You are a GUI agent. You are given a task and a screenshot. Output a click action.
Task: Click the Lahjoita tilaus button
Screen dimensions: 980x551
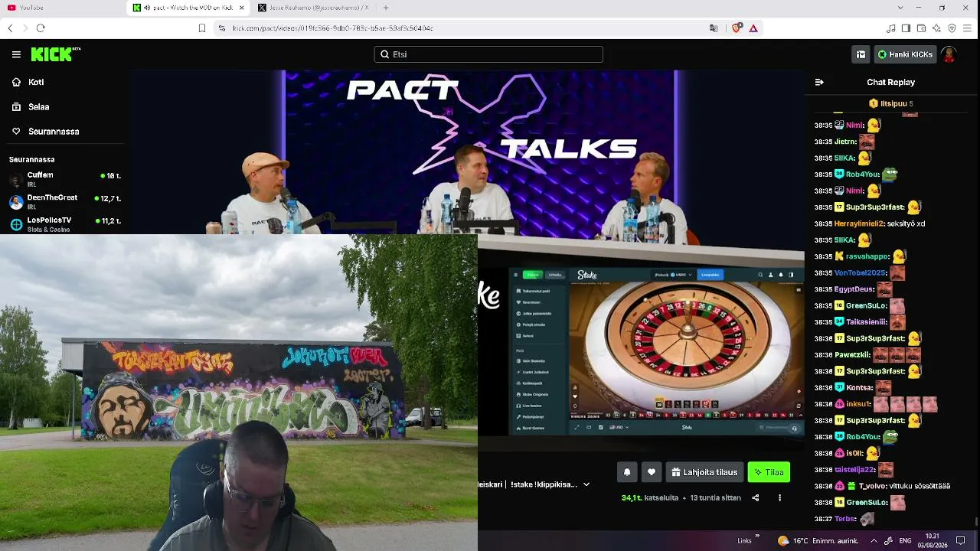coord(704,472)
